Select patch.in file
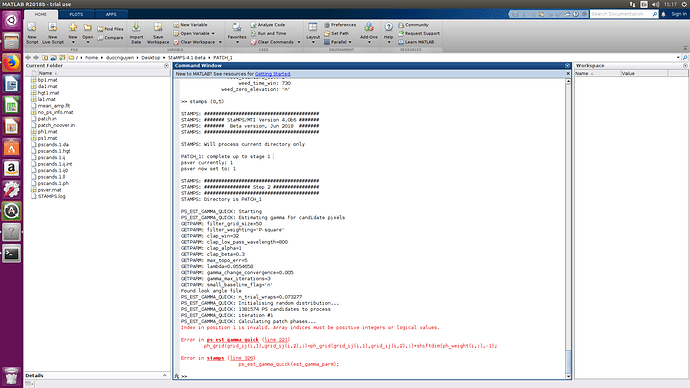Screen dimensions: 690x388 point(47,119)
